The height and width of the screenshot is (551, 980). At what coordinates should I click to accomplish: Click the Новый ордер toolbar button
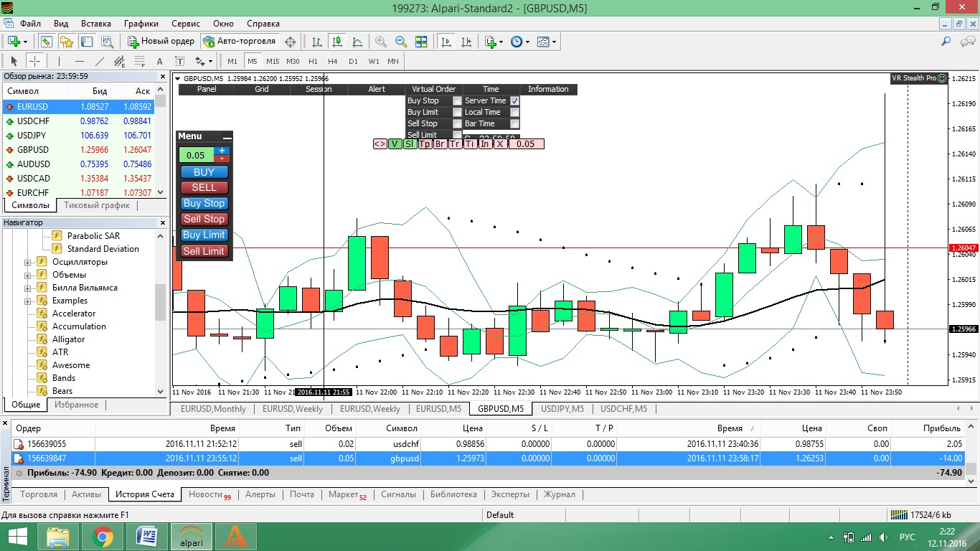(161, 42)
